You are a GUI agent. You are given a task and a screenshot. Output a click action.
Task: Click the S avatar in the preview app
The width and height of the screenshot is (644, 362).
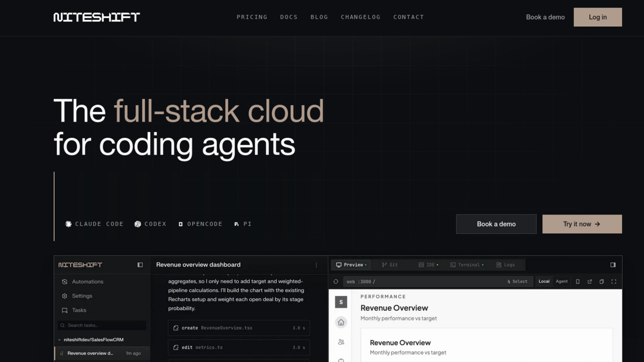(x=341, y=302)
